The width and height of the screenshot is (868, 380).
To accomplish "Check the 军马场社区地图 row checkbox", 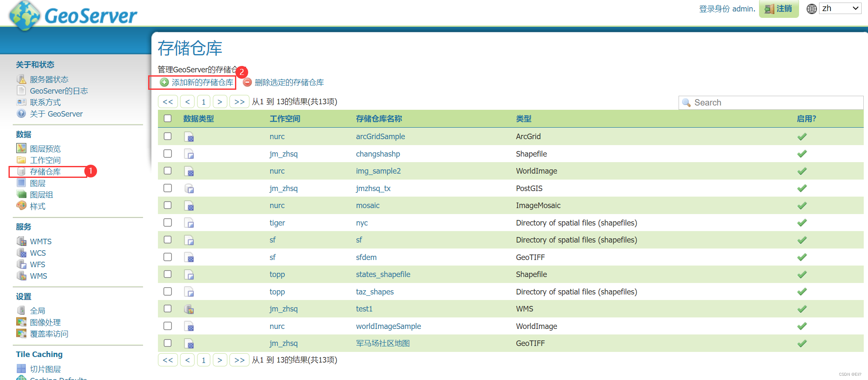I will coord(168,343).
